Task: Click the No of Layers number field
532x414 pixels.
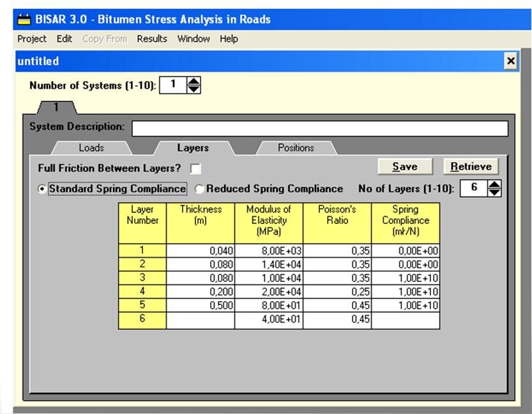Action: (474, 188)
